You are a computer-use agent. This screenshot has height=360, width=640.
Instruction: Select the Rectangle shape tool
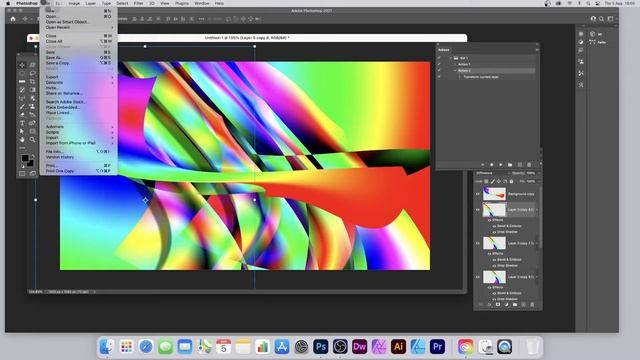(x=32, y=131)
